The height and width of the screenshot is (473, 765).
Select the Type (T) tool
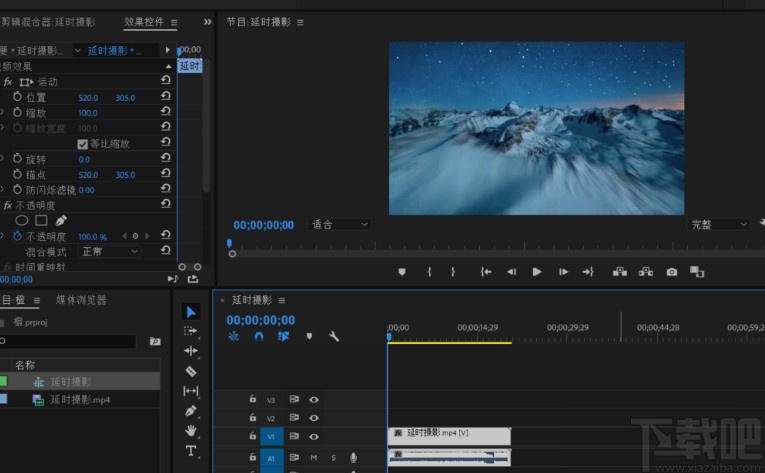pos(191,451)
